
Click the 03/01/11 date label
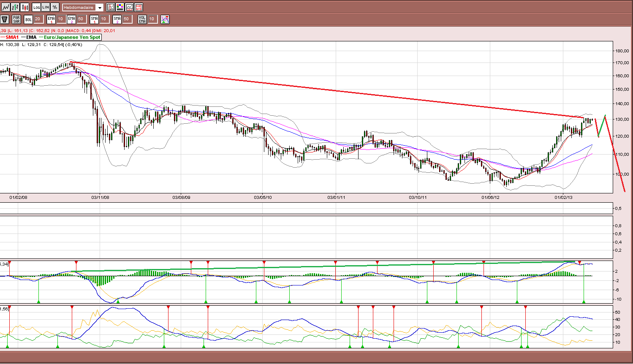click(x=336, y=197)
